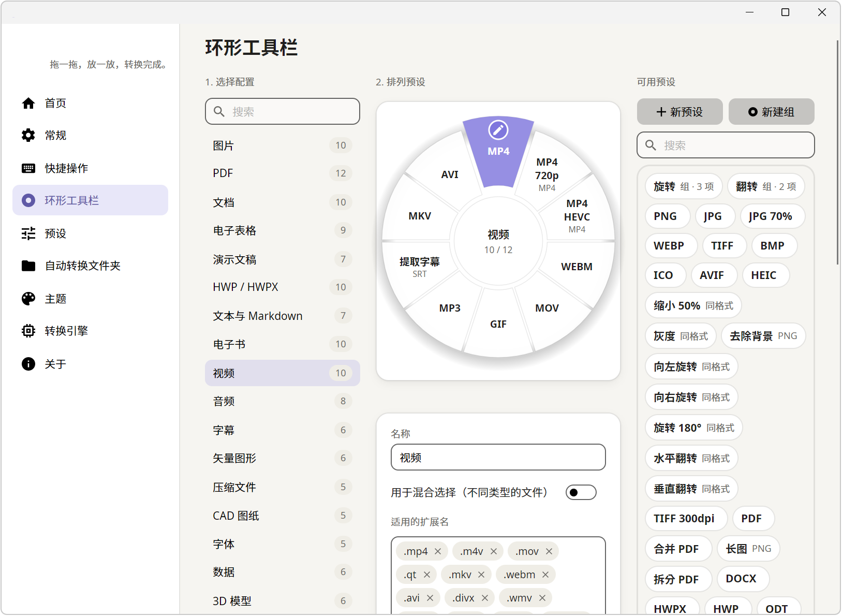Click the pencil edit icon on MP4 slice
The width and height of the screenshot is (842, 616).
[x=498, y=130]
